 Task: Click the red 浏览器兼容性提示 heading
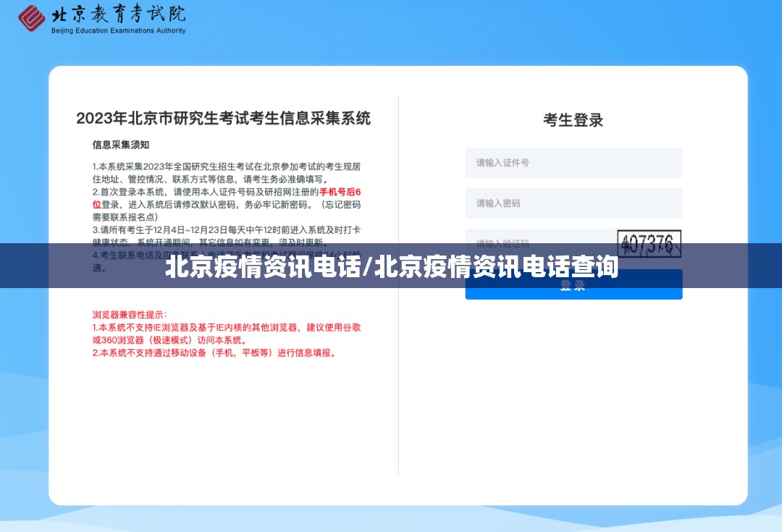130,315
